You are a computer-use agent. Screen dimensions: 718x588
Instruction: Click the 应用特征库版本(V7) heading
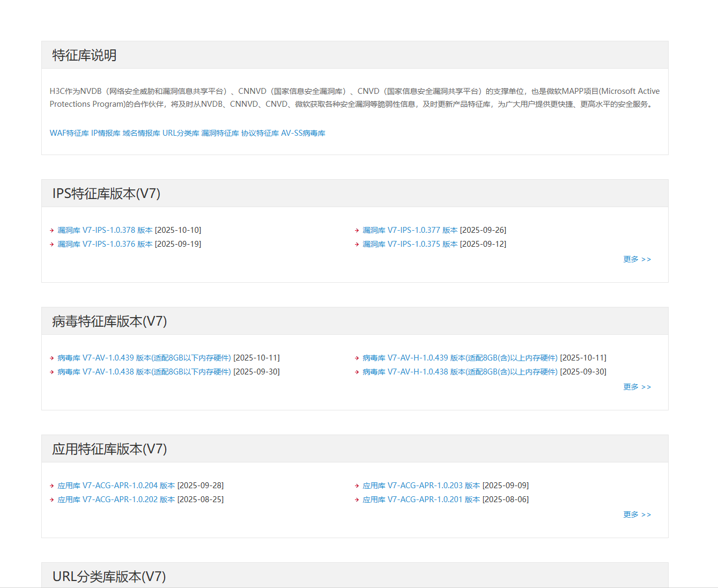point(110,449)
